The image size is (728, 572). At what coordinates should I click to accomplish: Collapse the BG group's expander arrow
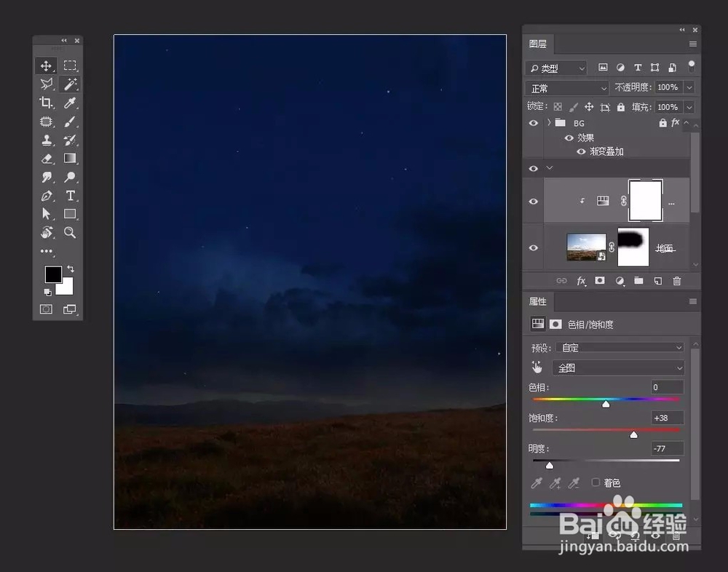coord(551,122)
